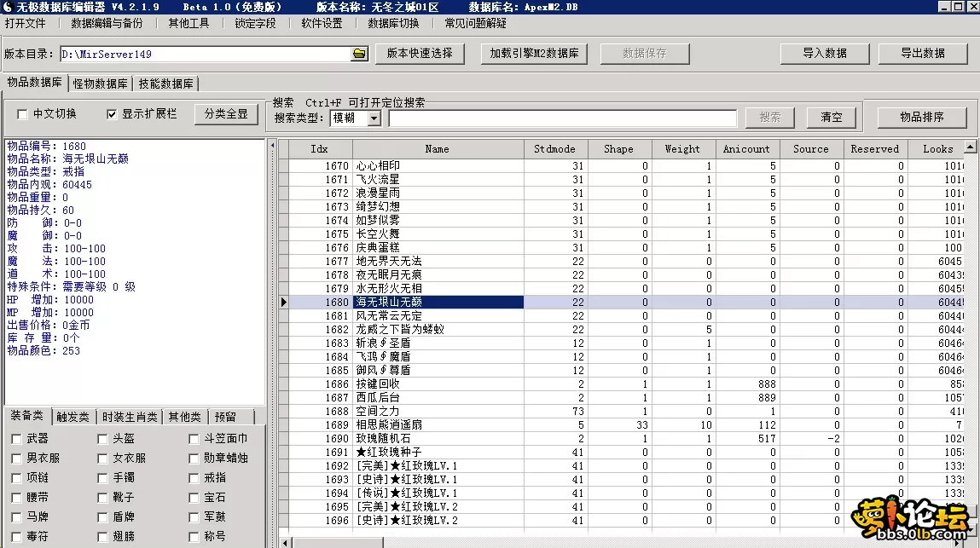Enable the 斗笠面巾 checkbox
This screenshot has height=548, width=980.
coord(194,439)
